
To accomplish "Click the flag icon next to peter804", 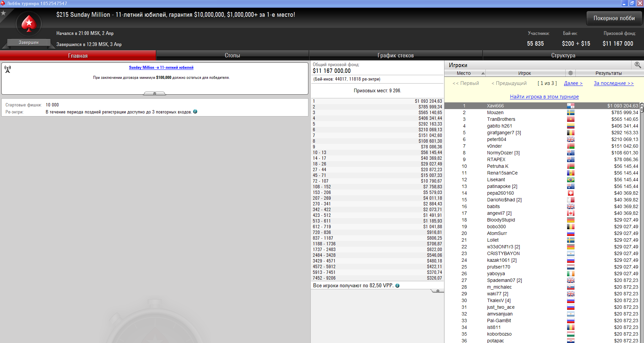I will click(570, 139).
